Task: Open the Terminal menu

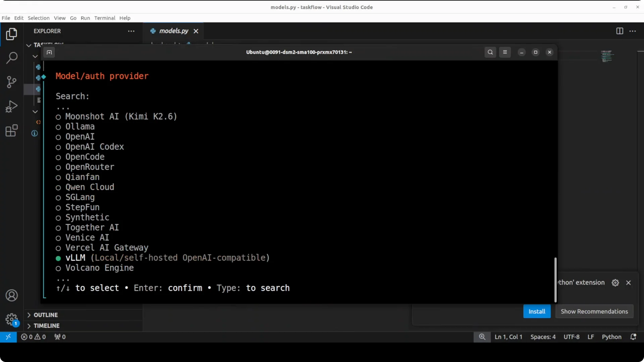Action: (105, 18)
